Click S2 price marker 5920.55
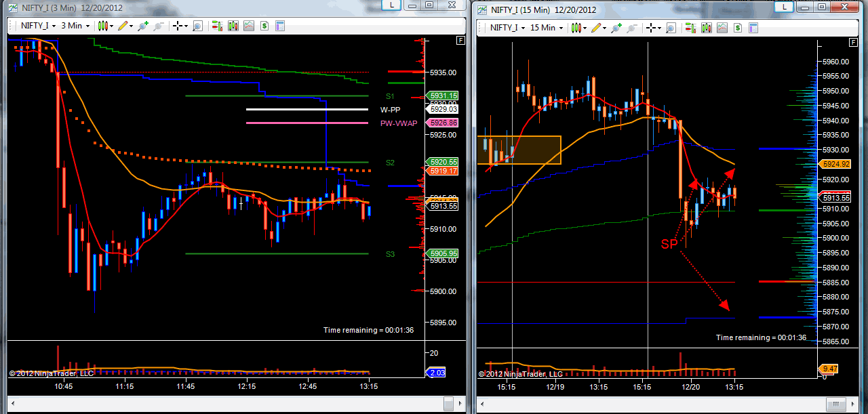Image resolution: width=868 pixels, height=414 pixels. point(441,162)
